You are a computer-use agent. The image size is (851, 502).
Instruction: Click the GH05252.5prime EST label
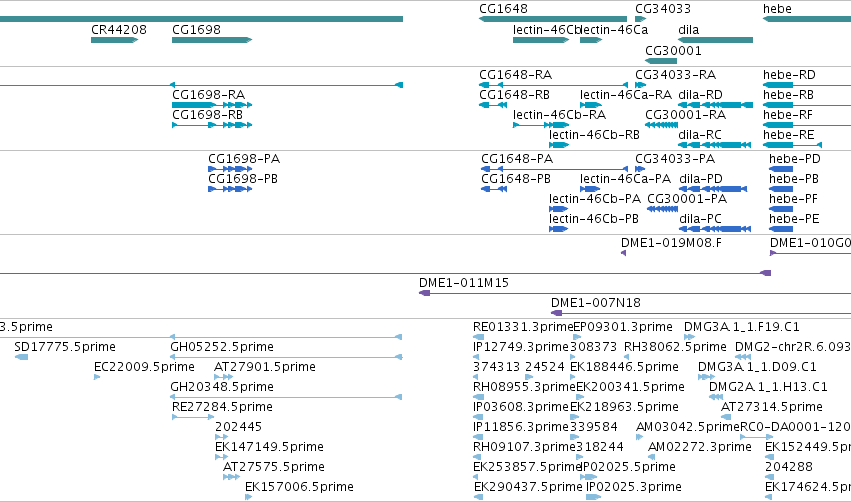[x=222, y=347]
